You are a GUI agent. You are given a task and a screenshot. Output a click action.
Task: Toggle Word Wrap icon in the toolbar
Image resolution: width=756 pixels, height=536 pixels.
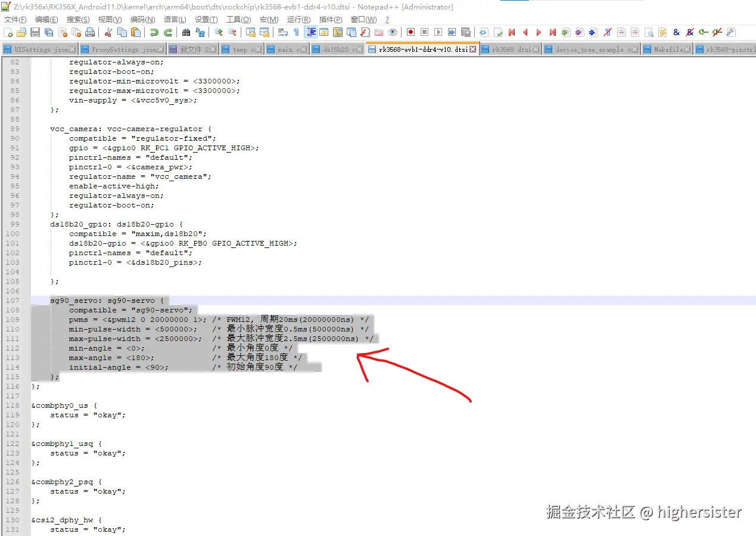coord(282,32)
